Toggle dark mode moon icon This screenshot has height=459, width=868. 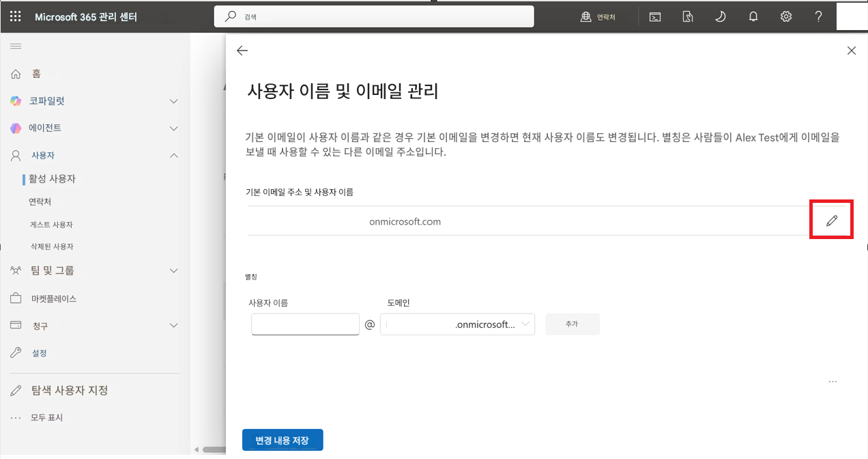pyautogui.click(x=720, y=17)
